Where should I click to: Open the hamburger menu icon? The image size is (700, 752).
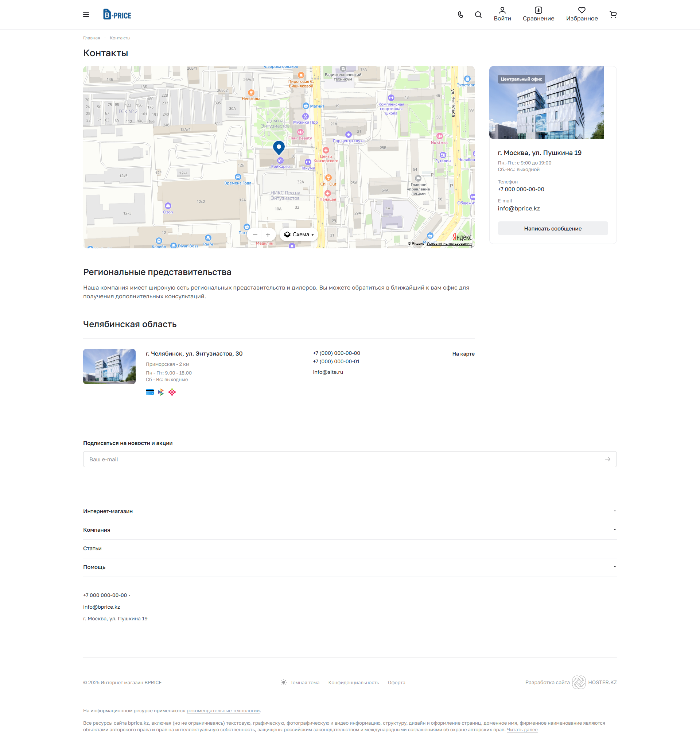tap(86, 15)
